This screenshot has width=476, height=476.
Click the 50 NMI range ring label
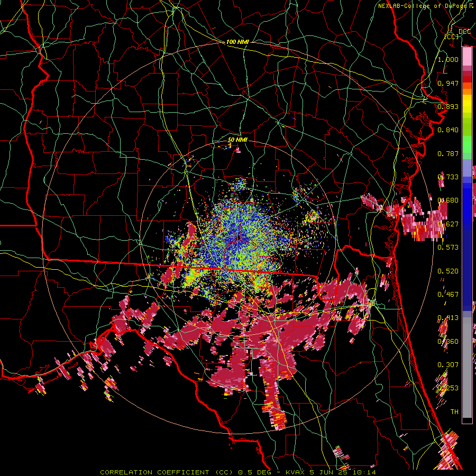point(237,140)
